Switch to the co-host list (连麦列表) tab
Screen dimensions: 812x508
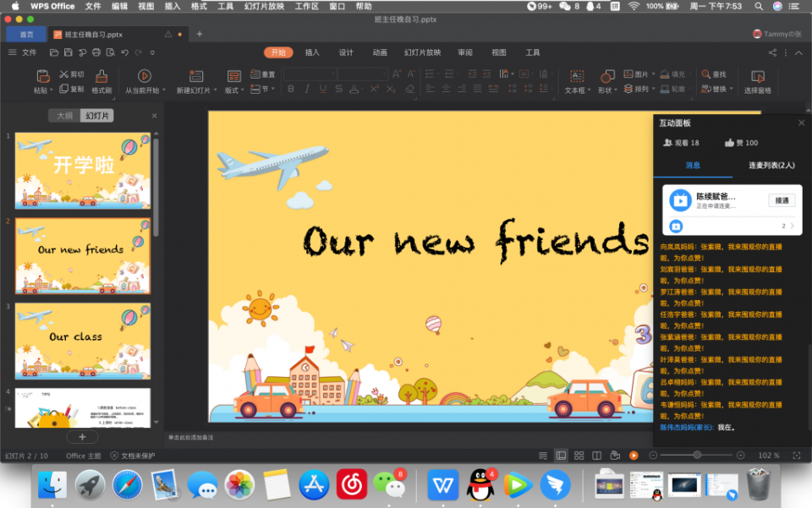(x=771, y=165)
